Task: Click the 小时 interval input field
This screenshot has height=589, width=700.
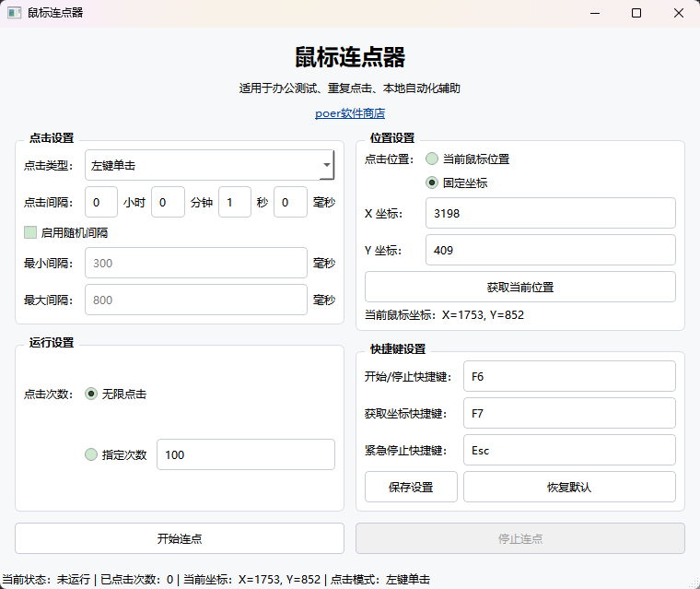Action: [x=101, y=203]
